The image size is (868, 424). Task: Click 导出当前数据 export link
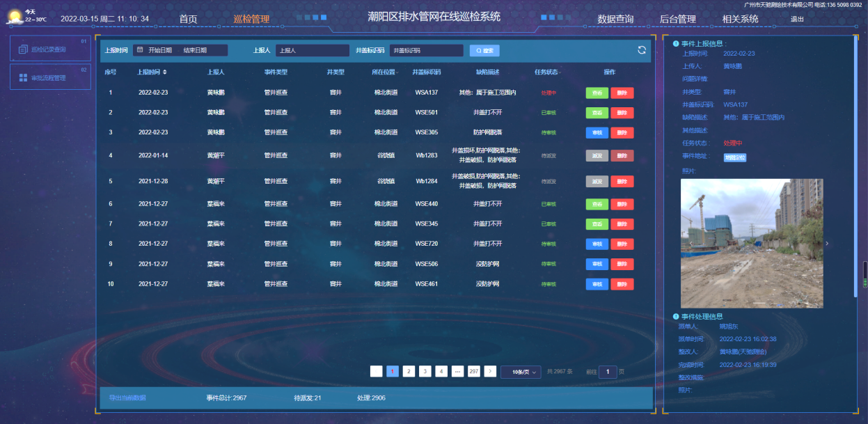click(x=127, y=398)
